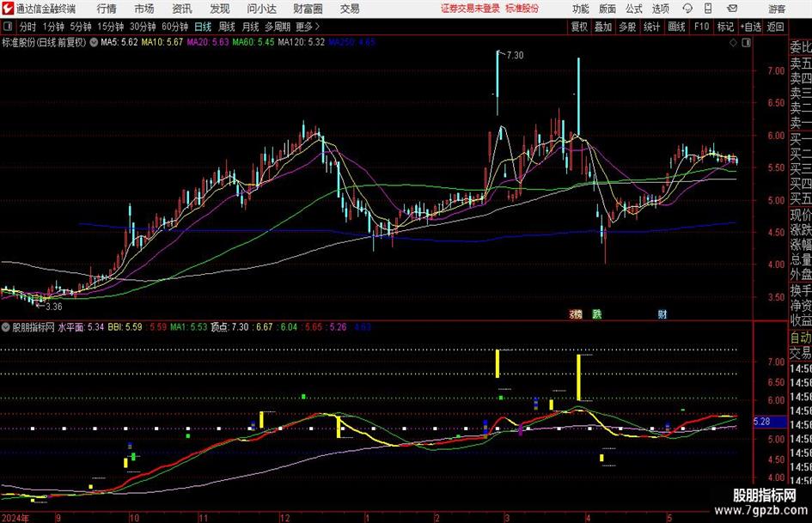
Task: Click the 2024年 label on the time axis
Action: (x=15, y=518)
